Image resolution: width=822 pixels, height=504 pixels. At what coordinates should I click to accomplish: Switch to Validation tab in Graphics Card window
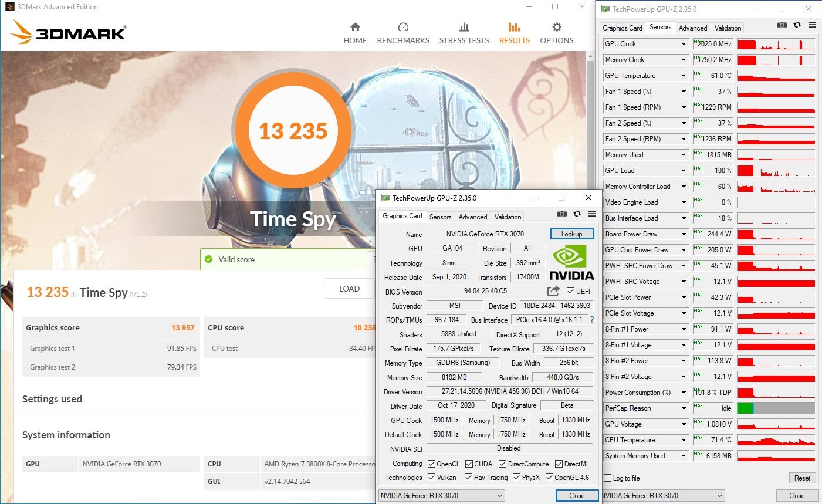click(x=508, y=217)
